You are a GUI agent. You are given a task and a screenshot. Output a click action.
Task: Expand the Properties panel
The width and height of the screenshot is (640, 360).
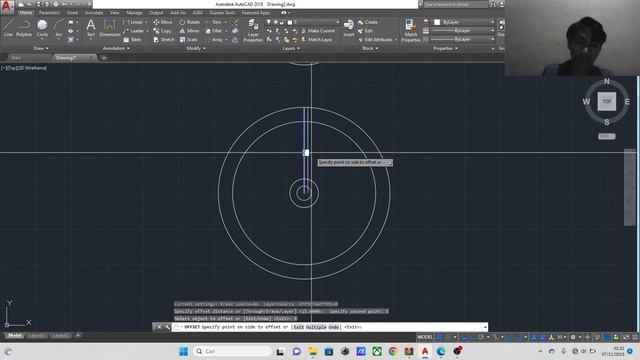[x=445, y=49]
